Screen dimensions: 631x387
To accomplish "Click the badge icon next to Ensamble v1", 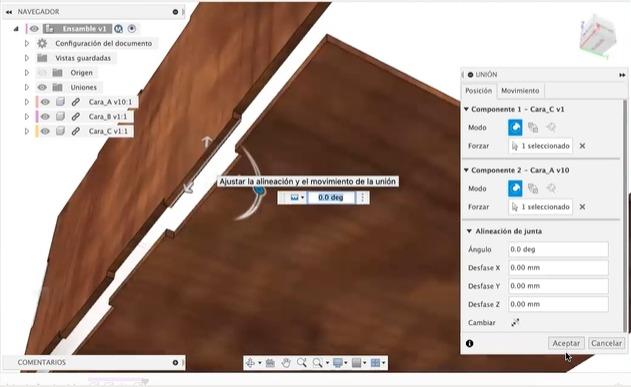I will [118, 29].
